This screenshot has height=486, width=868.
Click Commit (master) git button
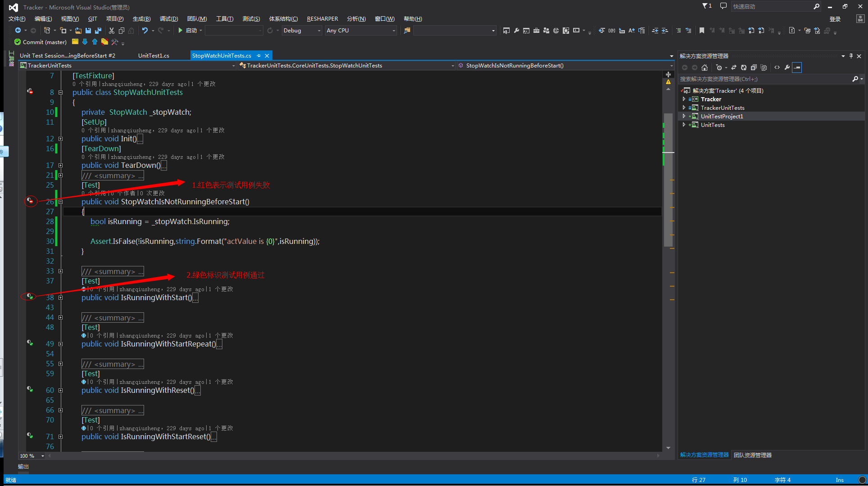[41, 42]
